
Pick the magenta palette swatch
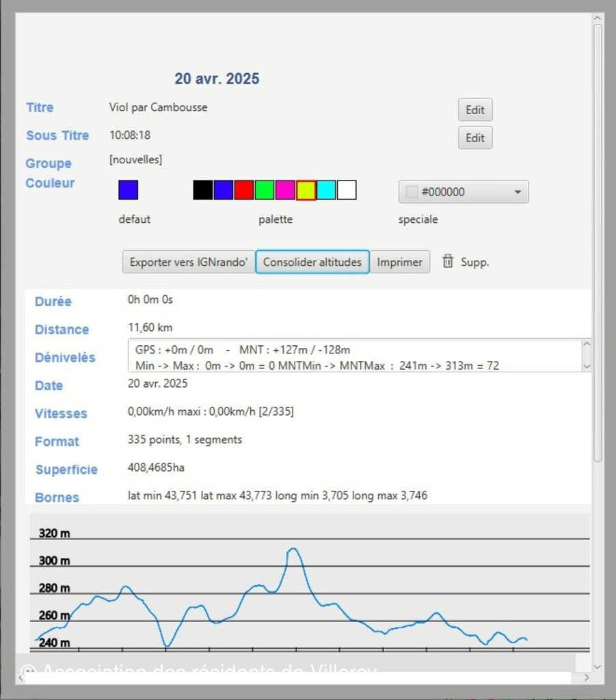pos(285,190)
